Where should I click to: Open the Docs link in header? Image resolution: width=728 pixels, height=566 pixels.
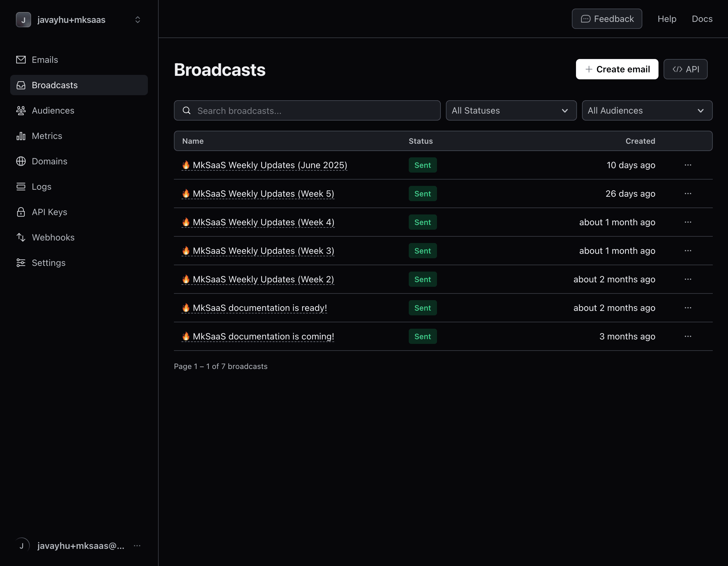pos(702,19)
